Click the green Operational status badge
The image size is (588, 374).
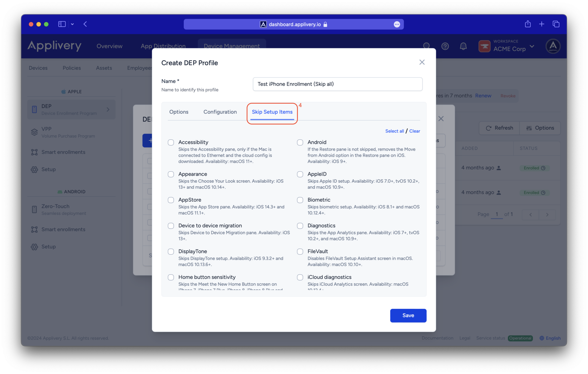tap(520, 338)
